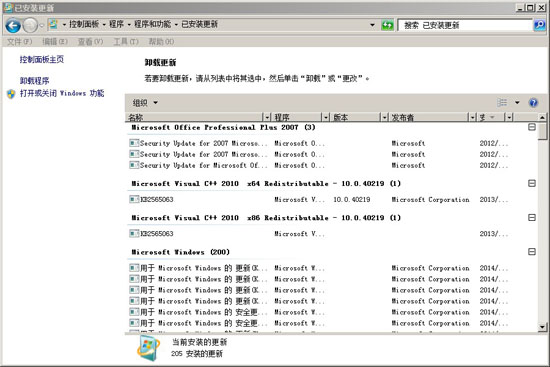
Task: Open the 帮助(H) menu
Action: (x=161, y=42)
